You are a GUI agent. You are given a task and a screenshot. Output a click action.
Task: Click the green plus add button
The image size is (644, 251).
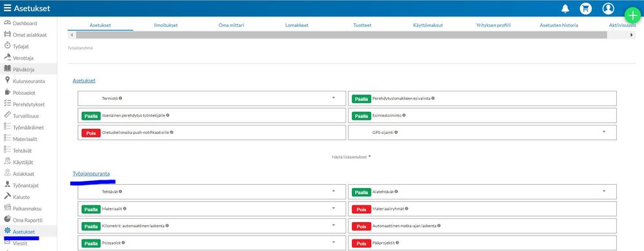(x=633, y=15)
